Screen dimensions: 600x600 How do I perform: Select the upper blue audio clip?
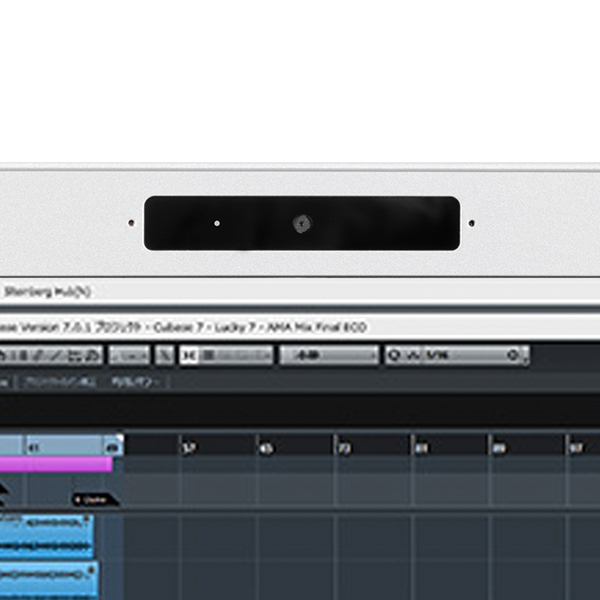pyautogui.click(x=47, y=536)
